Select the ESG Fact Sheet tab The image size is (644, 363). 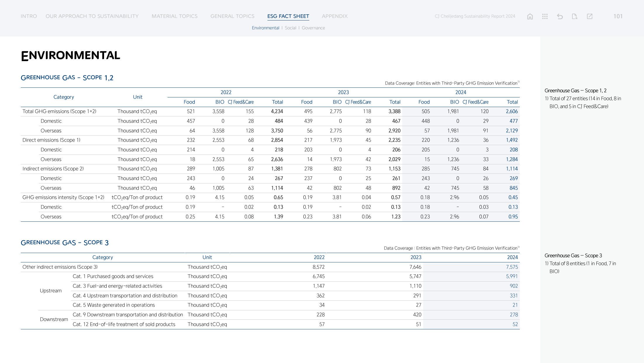(288, 16)
